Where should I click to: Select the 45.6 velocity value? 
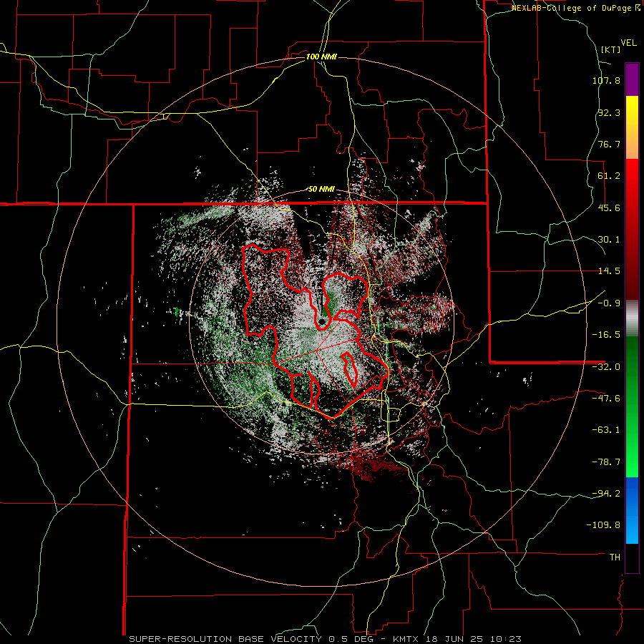pos(609,208)
